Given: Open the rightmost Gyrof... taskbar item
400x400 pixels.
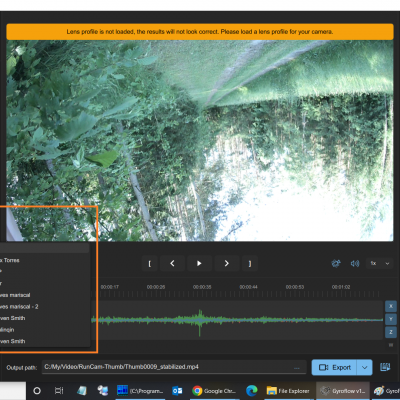Looking at the screenshot, I should coord(386,391).
